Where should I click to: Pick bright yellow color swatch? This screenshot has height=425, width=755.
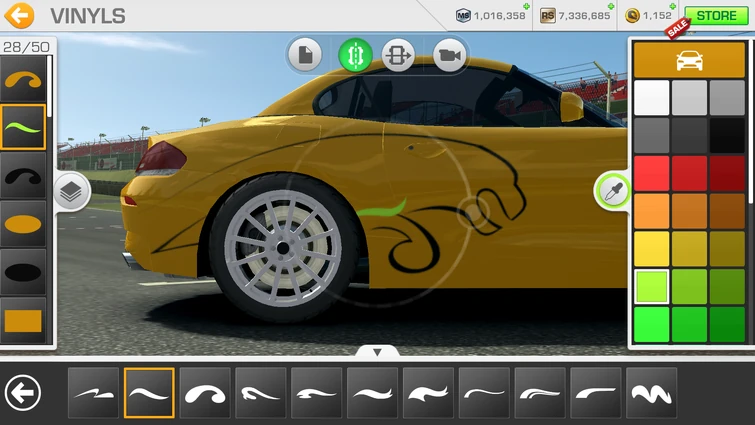pos(651,249)
